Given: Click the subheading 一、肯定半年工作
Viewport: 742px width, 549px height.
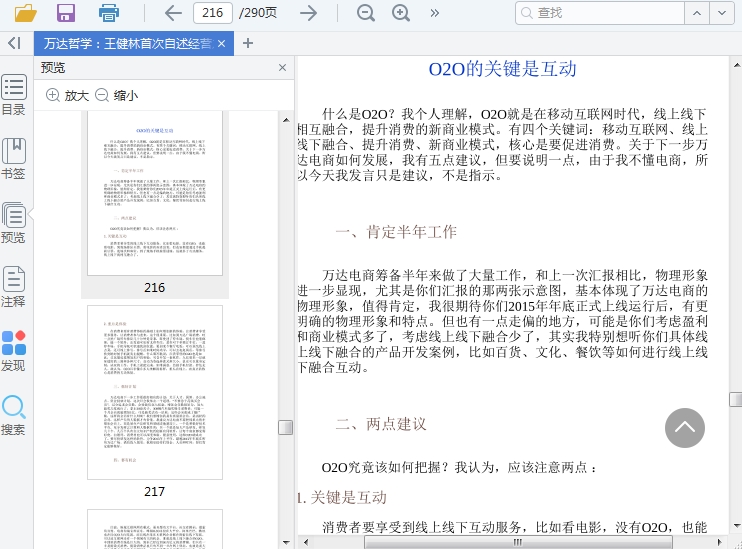Looking at the screenshot, I should (396, 232).
